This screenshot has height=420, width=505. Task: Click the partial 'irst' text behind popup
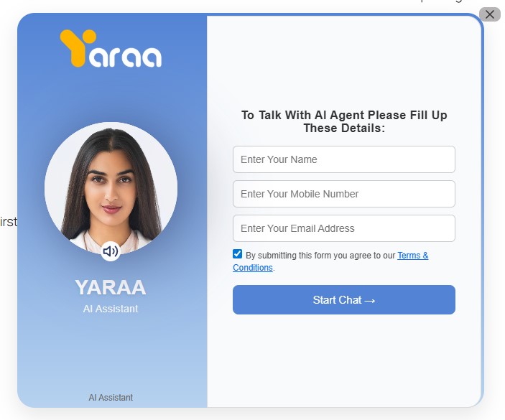(x=9, y=222)
